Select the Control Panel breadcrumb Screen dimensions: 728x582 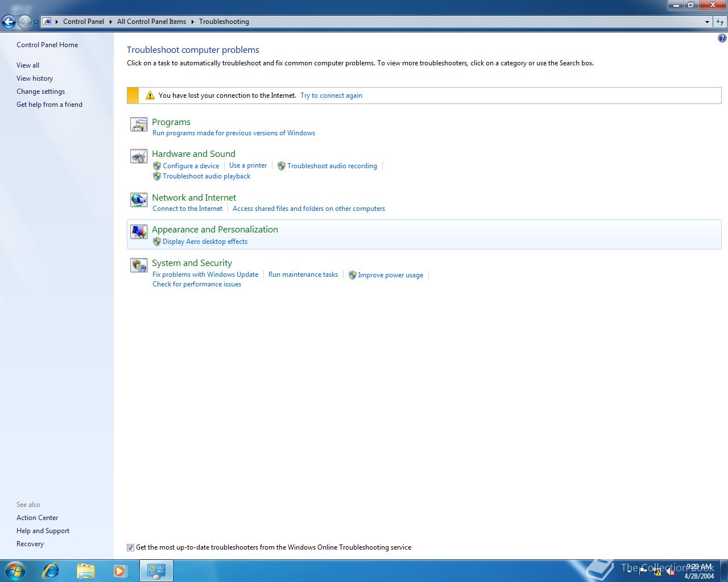[x=84, y=22]
